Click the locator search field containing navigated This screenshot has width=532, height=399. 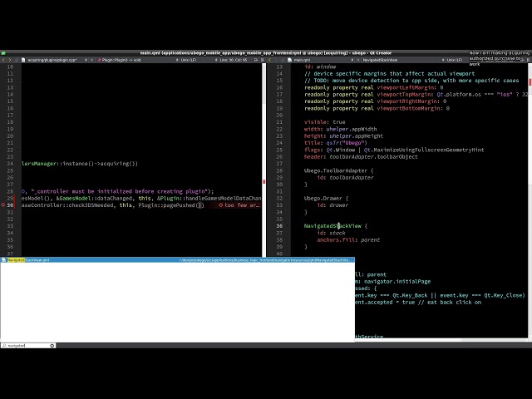[28, 346]
